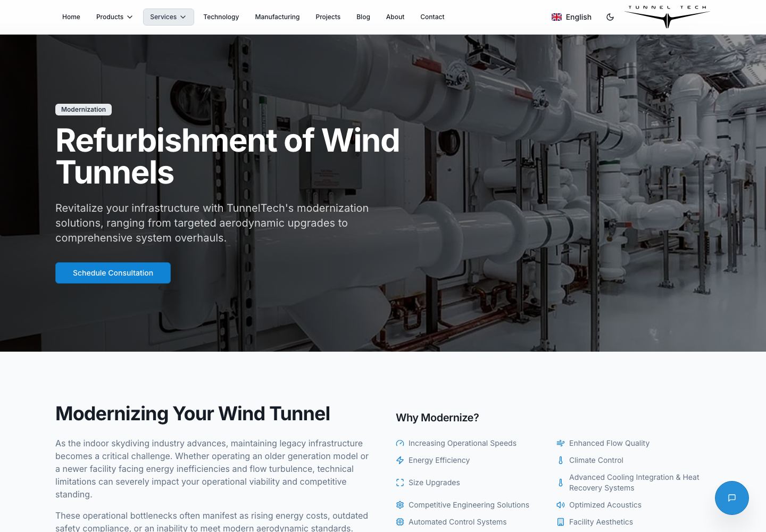Navigate to the Manufacturing page
Image resolution: width=766 pixels, height=532 pixels.
pos(277,17)
